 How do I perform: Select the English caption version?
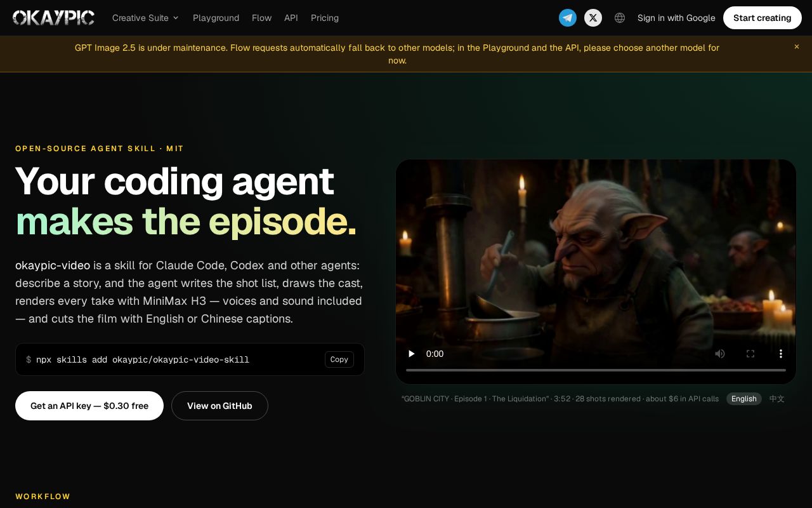[744, 399]
